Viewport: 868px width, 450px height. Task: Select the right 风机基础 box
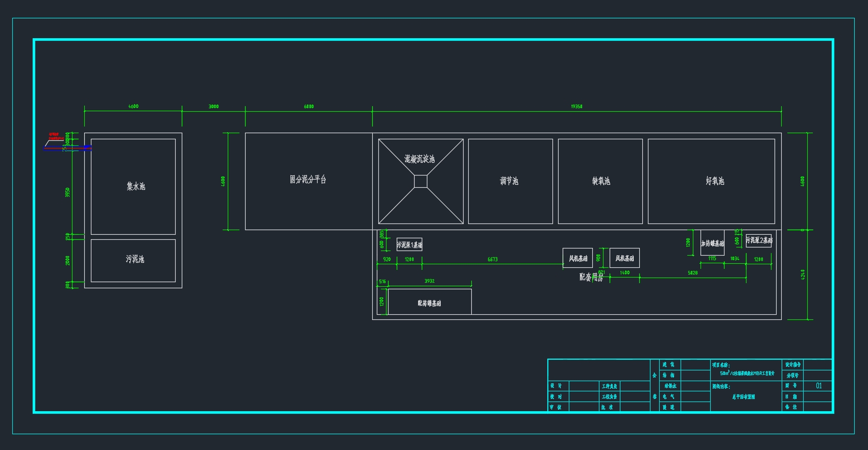tap(624, 258)
